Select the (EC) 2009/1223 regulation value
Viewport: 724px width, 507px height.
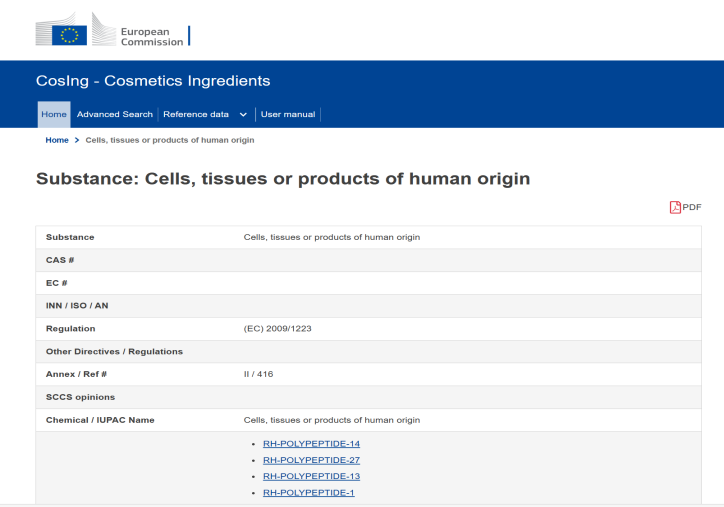[x=278, y=329]
